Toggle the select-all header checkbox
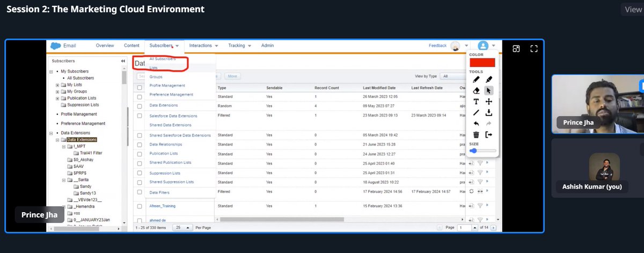Screen dimensions: 644x253 (x=140, y=88)
